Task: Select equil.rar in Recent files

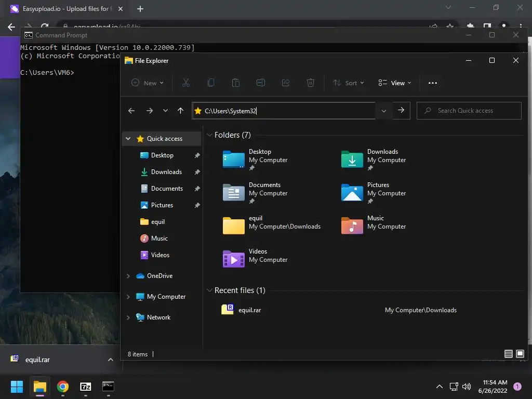Action: click(249, 310)
